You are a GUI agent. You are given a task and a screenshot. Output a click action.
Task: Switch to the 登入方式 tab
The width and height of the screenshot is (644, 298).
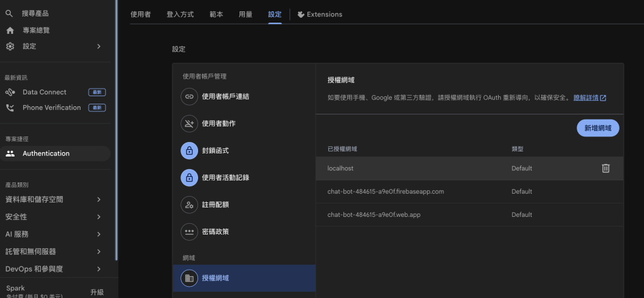(x=180, y=14)
